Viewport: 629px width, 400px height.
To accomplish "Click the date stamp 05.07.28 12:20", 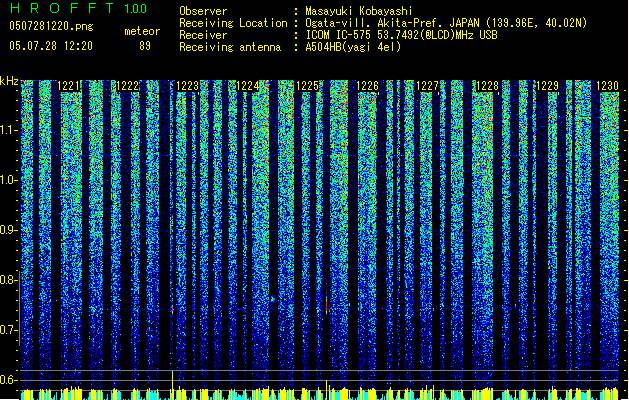I will point(51,46).
